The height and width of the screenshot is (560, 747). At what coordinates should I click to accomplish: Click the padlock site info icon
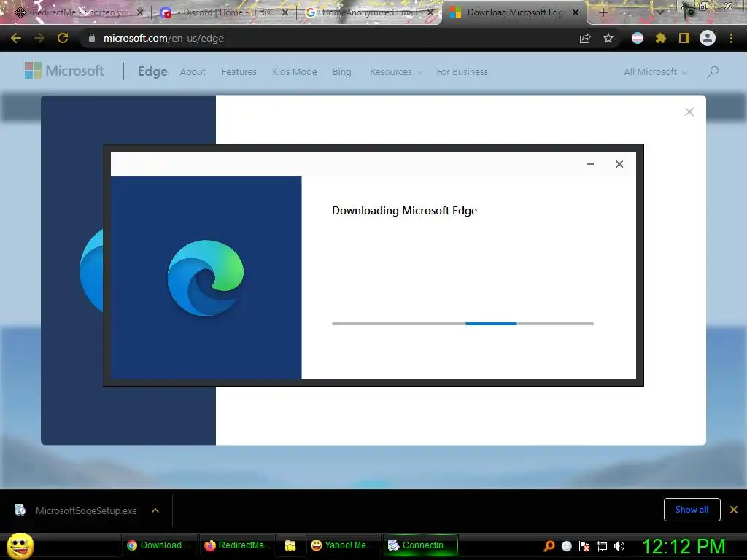point(92,38)
